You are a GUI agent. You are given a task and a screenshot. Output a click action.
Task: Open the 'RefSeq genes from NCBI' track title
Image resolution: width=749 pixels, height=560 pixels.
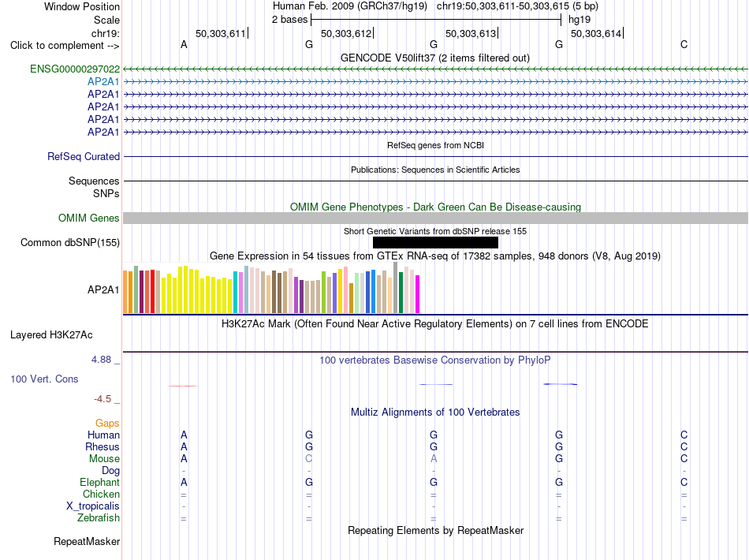(435, 145)
